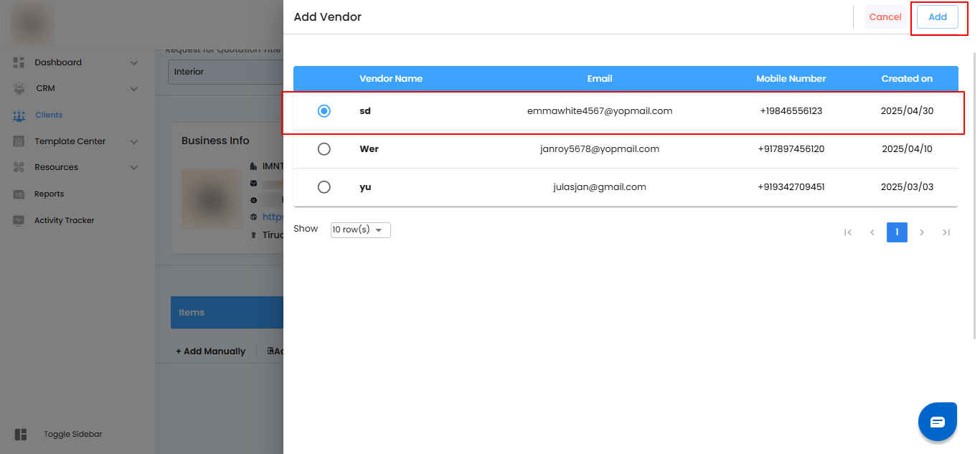This screenshot has width=980, height=454.
Task: Click the Resources icon in sidebar
Action: click(x=19, y=167)
